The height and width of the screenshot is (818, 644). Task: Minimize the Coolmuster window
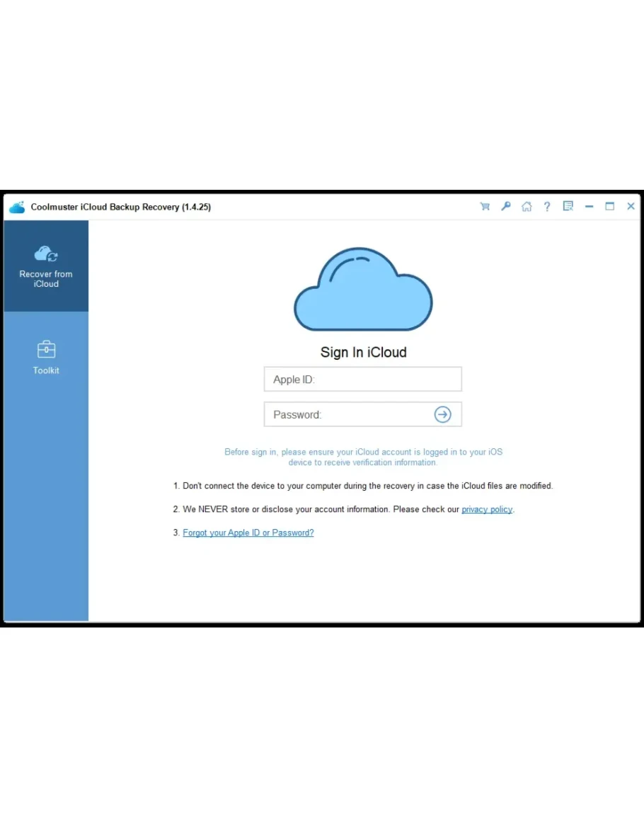[x=589, y=207]
